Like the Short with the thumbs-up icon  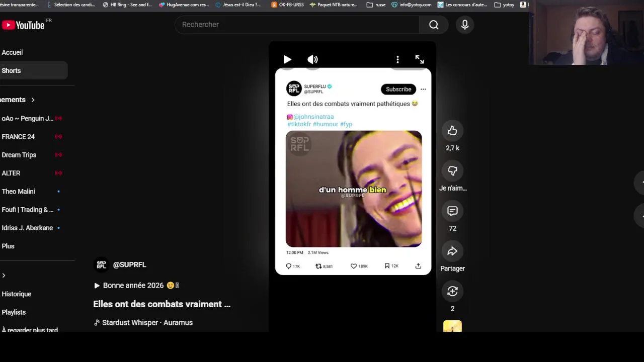(452, 131)
